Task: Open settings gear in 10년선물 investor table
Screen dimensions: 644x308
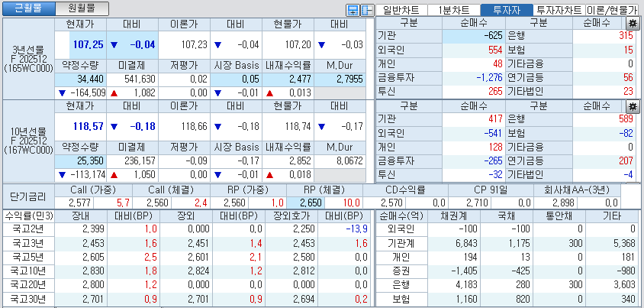Action: (x=633, y=106)
